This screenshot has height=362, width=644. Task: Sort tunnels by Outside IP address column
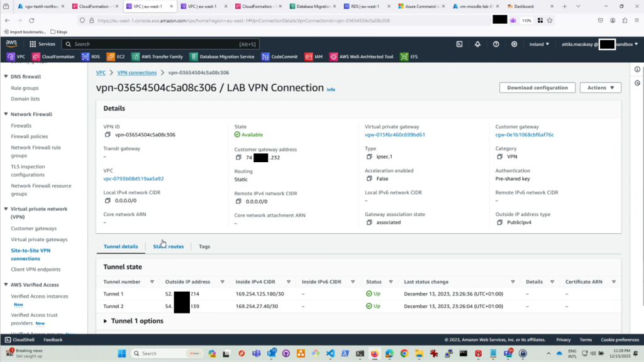[x=221, y=282]
